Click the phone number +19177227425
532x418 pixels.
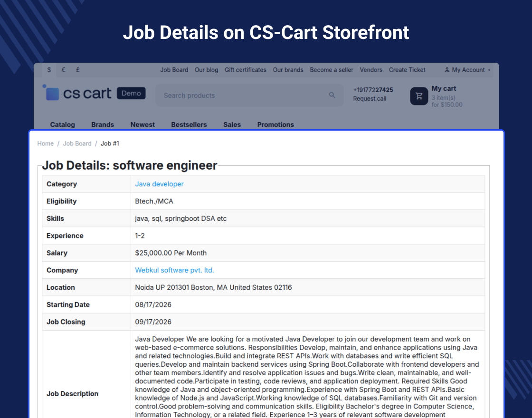pyautogui.click(x=373, y=90)
